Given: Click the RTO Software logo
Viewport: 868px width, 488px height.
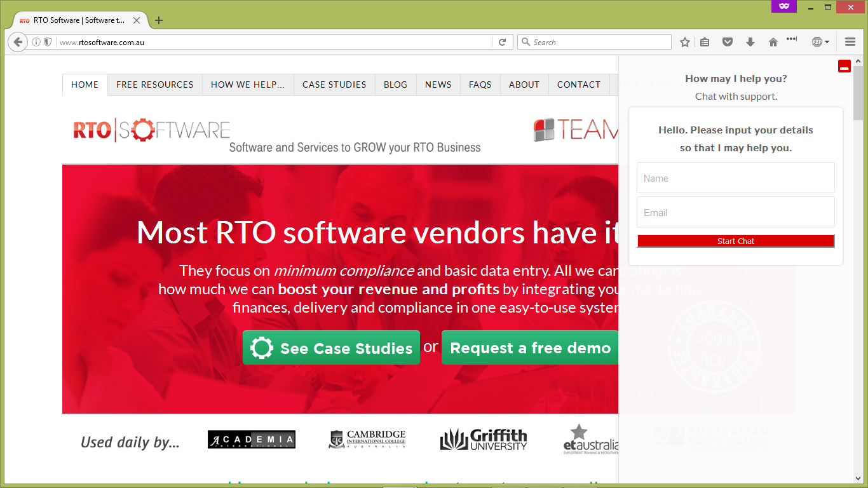Looking at the screenshot, I should (151, 130).
